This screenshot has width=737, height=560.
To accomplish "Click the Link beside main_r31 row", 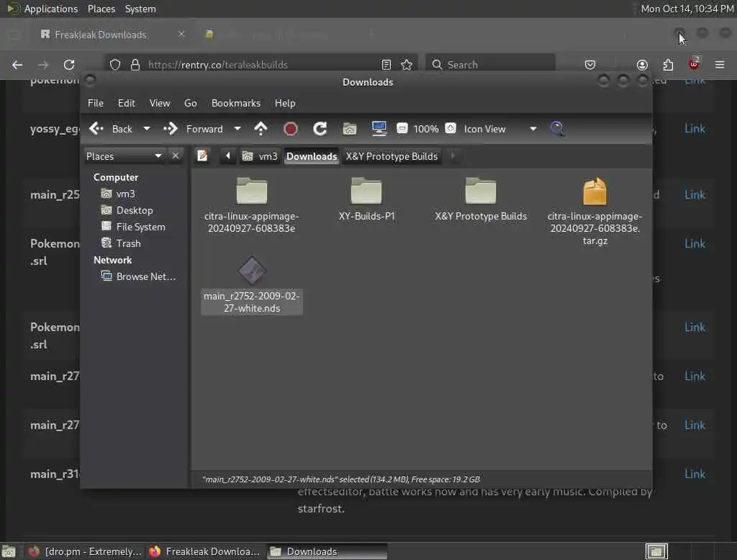I will pos(695,474).
